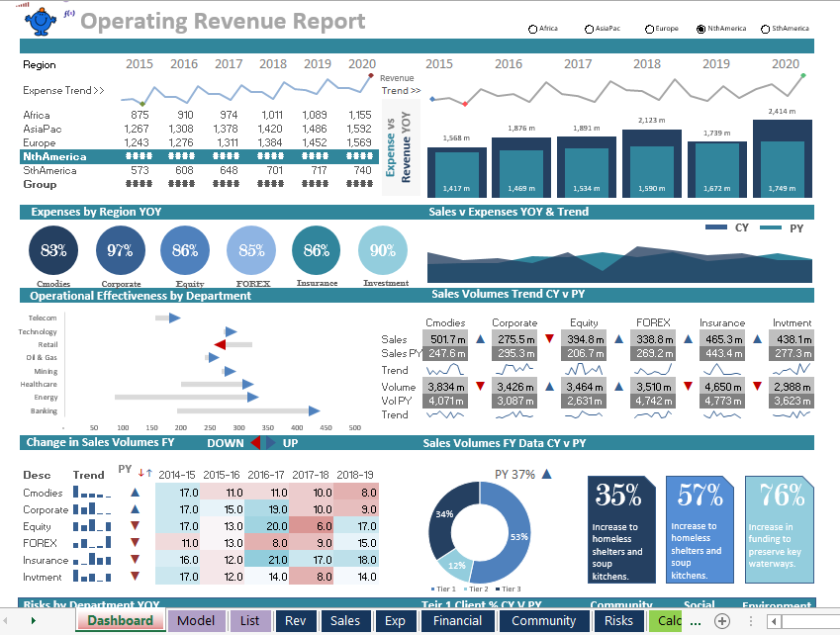Screen dimensions: 840x635
Task: Click Cmodies Sales up triangle indicator
Action: 481,338
